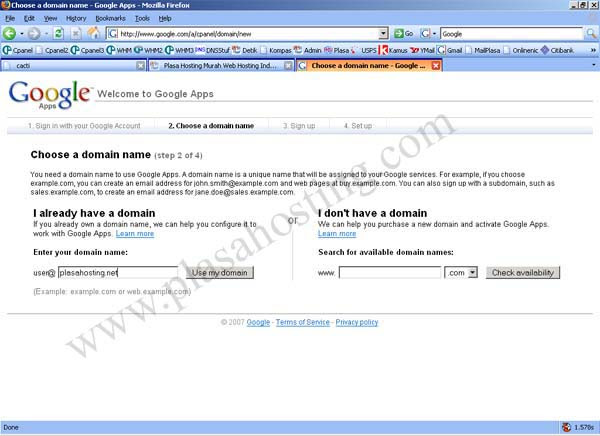Open the File menu
600x436 pixels.
(x=10, y=18)
